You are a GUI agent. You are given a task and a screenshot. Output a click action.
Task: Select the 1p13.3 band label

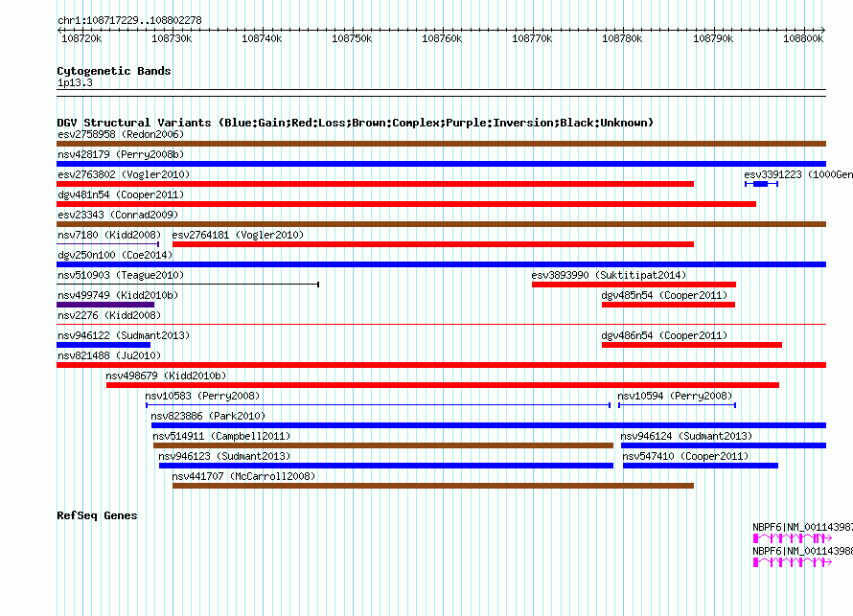coord(75,82)
